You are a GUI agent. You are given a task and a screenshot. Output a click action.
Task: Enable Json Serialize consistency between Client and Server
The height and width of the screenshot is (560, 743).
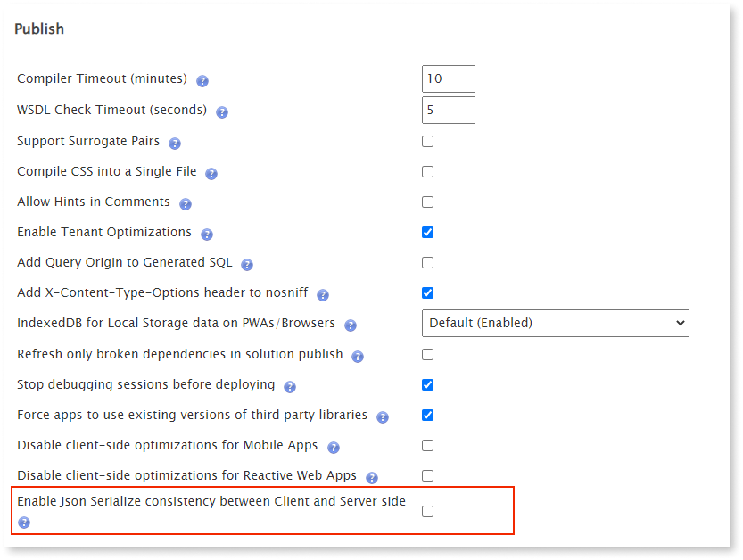point(427,511)
